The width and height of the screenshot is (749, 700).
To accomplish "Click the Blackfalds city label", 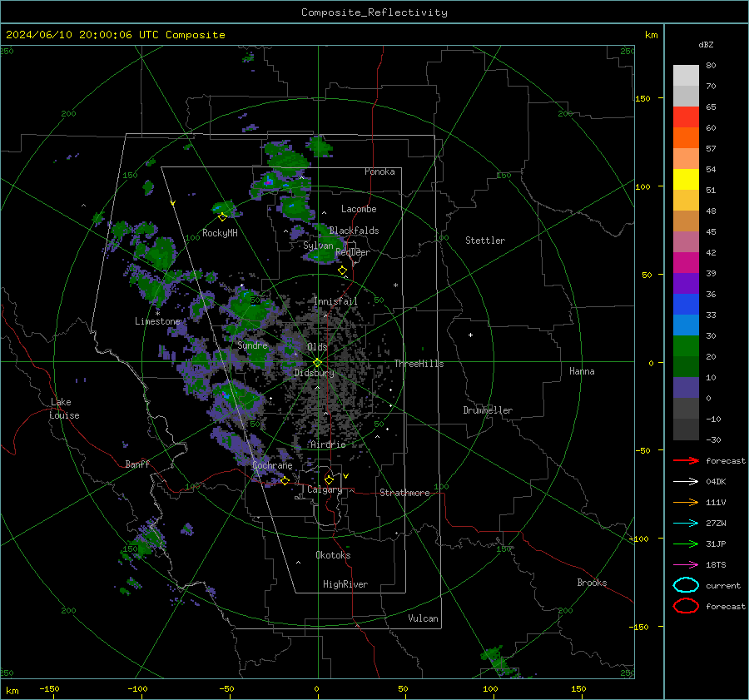I will click(354, 231).
